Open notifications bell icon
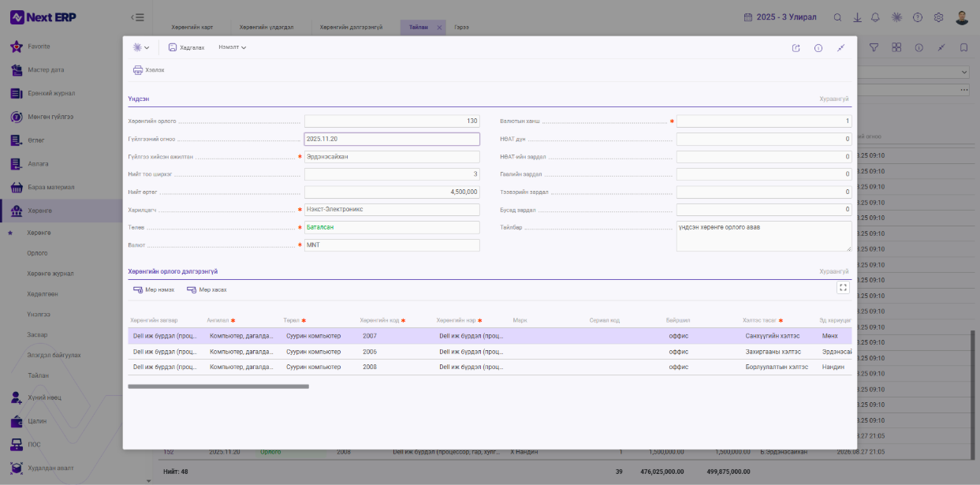Image resolution: width=980 pixels, height=485 pixels. [876, 17]
